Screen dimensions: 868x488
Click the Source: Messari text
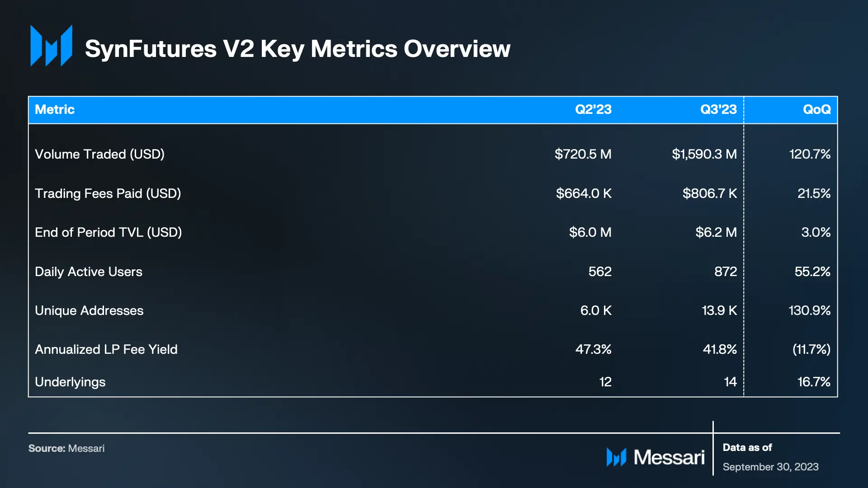(x=66, y=448)
